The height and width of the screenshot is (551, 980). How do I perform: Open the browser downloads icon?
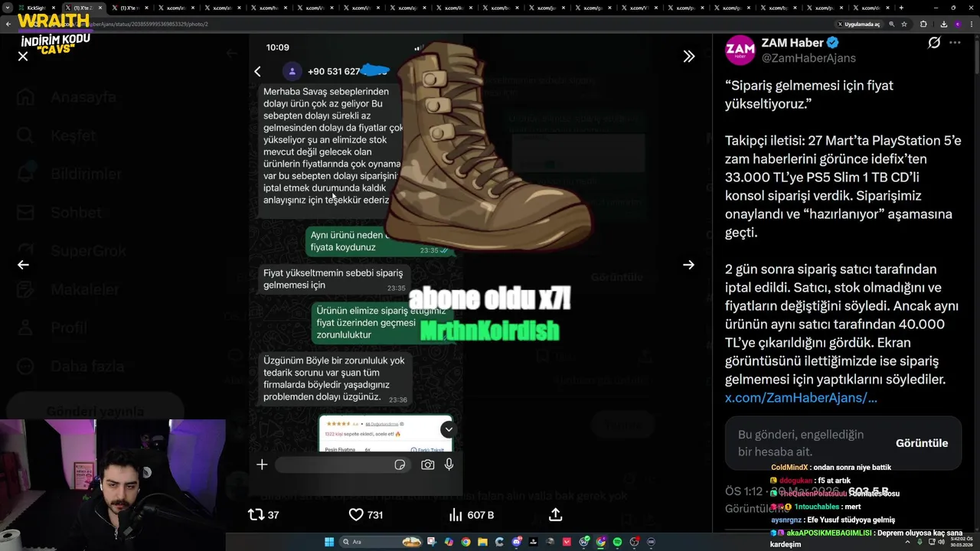pyautogui.click(x=943, y=24)
